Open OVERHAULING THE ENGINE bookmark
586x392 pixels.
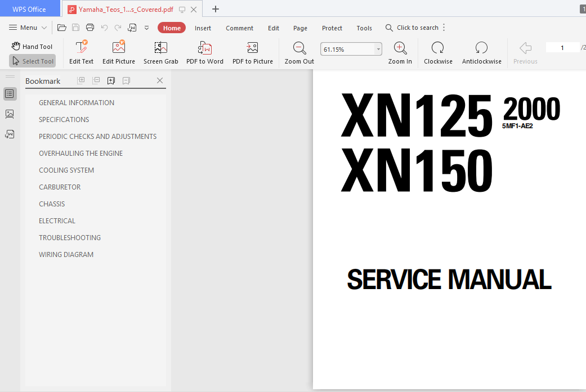80,153
